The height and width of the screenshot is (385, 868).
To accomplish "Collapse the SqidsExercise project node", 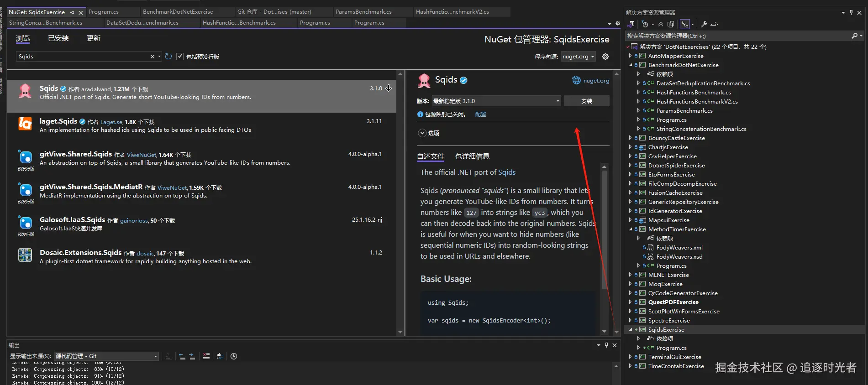I will coord(631,330).
